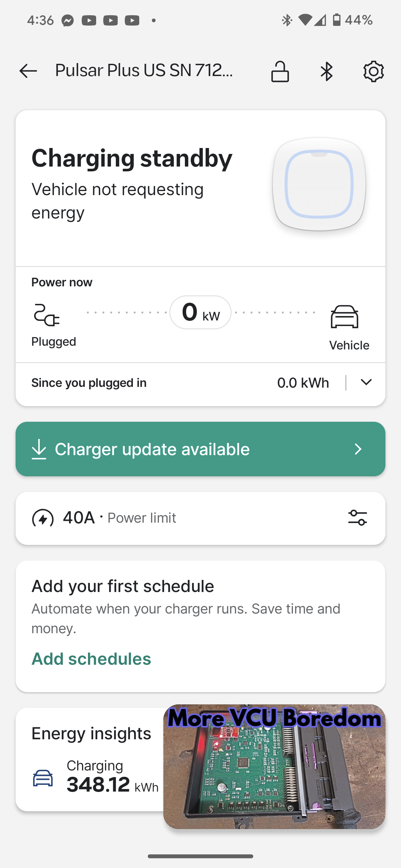Tap the Pulsar Plus US SN title

144,70
